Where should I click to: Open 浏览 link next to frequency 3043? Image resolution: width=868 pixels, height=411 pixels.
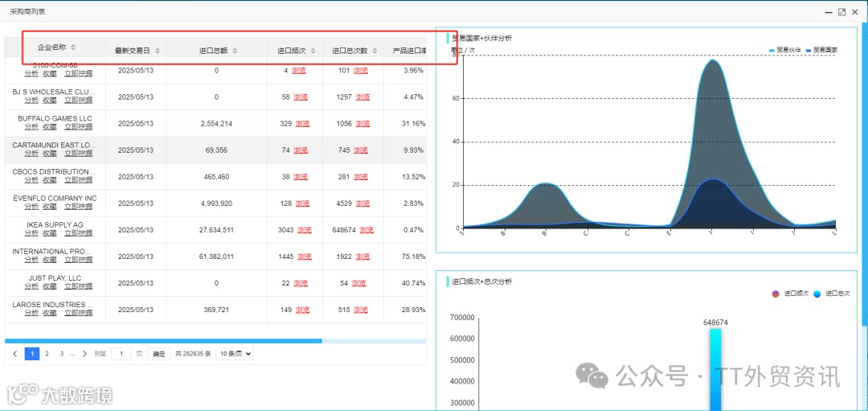click(x=305, y=230)
